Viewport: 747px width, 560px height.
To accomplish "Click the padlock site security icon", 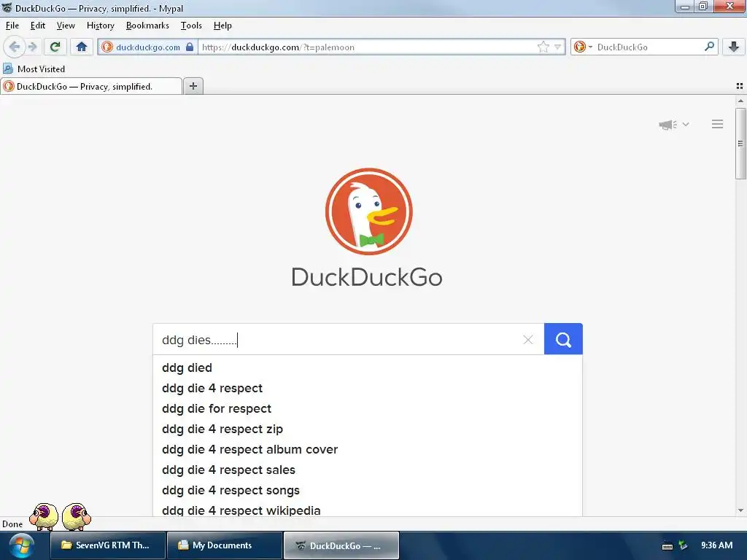I will click(190, 47).
